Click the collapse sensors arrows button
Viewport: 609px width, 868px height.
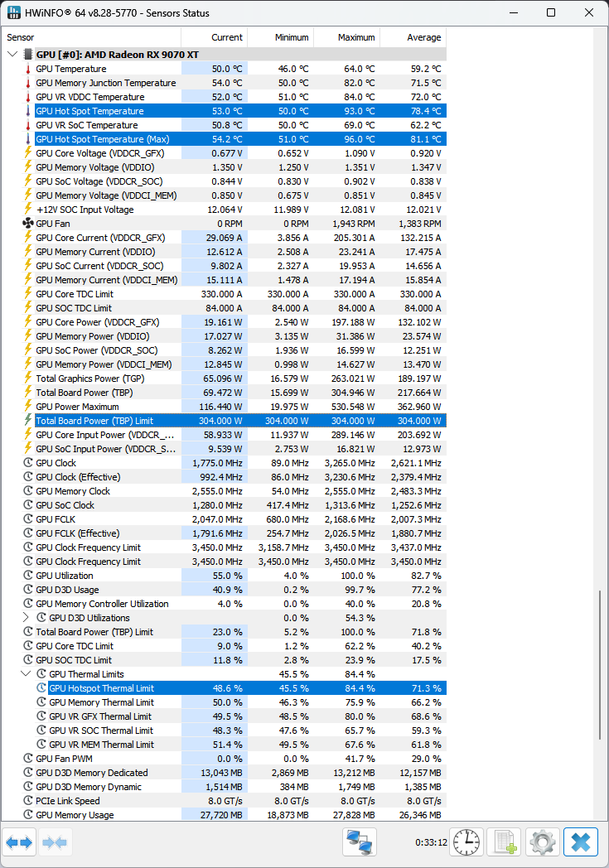click(54, 842)
